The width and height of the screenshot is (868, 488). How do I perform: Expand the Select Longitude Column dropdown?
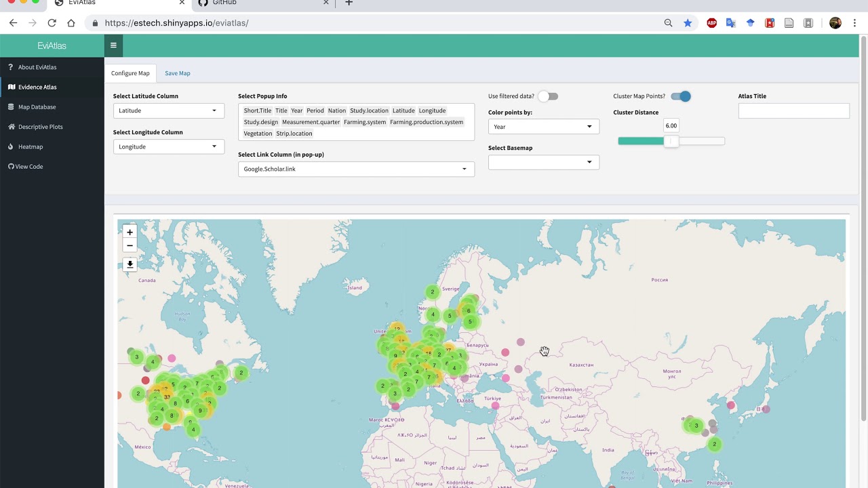[168, 146]
